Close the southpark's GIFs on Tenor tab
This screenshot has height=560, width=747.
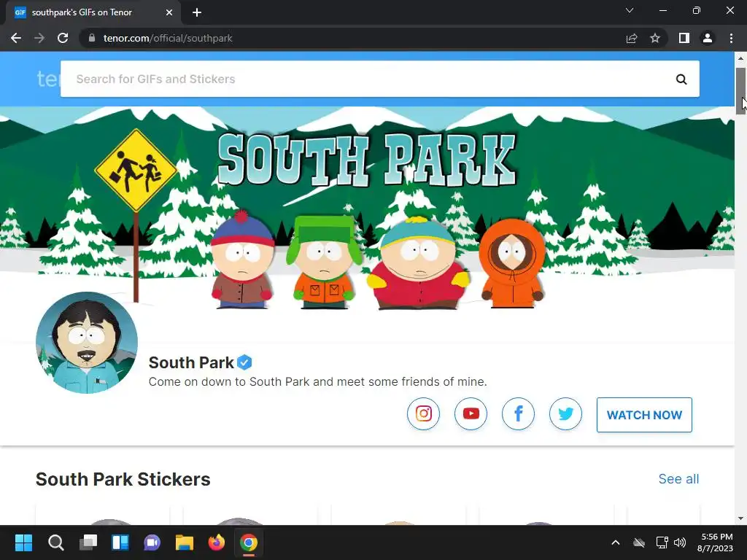click(x=169, y=12)
